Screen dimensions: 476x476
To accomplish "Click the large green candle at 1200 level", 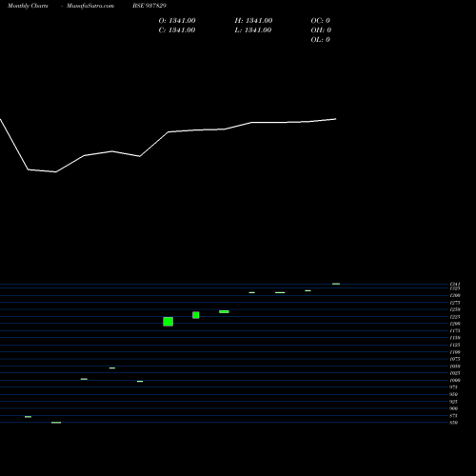I will (168, 322).
